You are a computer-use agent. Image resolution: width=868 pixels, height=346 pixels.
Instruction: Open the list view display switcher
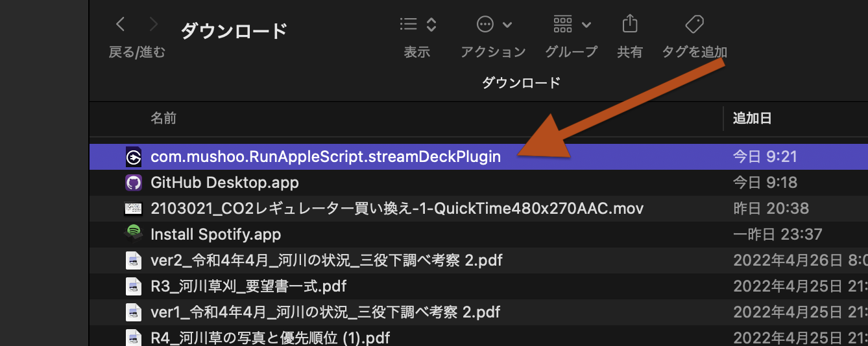tap(418, 25)
